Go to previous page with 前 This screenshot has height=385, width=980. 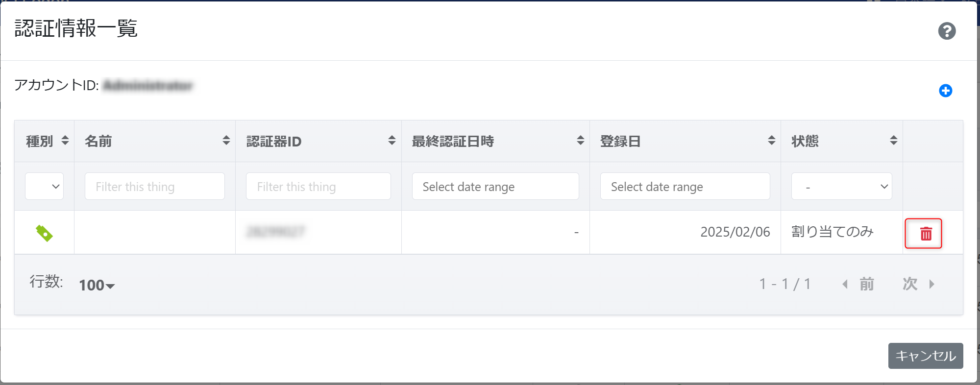858,284
